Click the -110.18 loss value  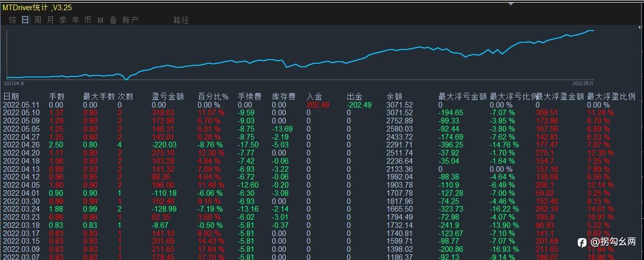[x=164, y=193]
